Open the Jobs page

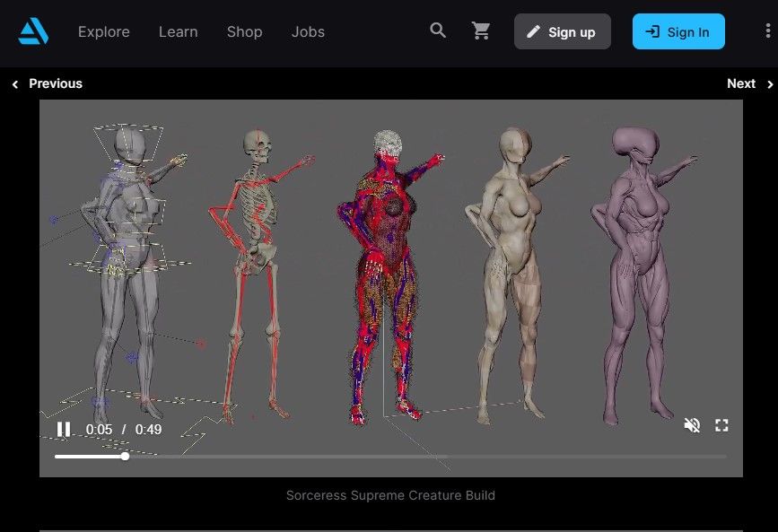click(x=308, y=31)
